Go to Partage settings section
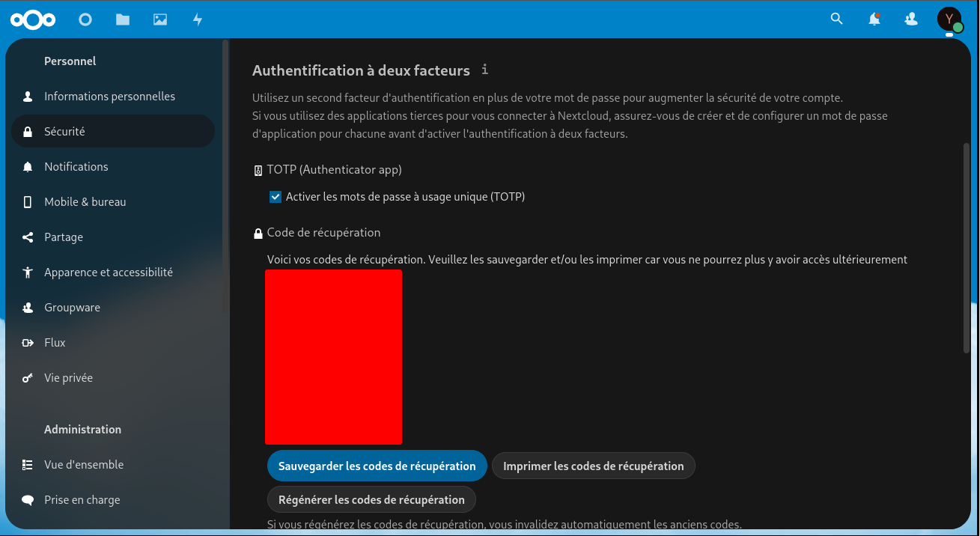Image resolution: width=980 pixels, height=536 pixels. pos(64,237)
